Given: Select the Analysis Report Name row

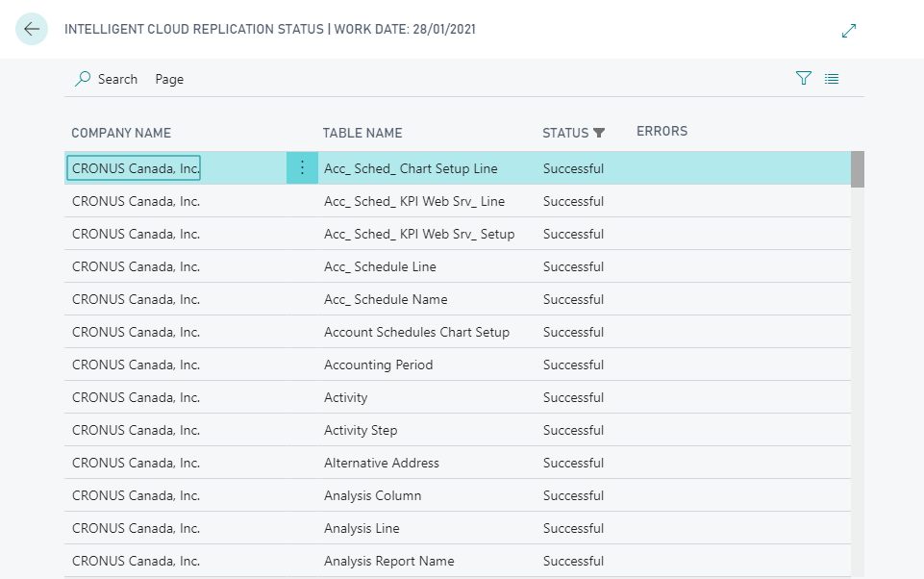Looking at the screenshot, I should [388, 561].
